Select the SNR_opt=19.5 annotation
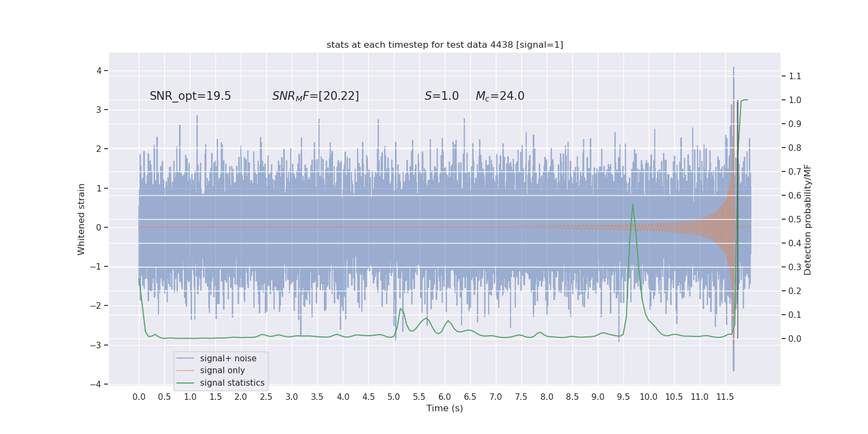 (190, 96)
